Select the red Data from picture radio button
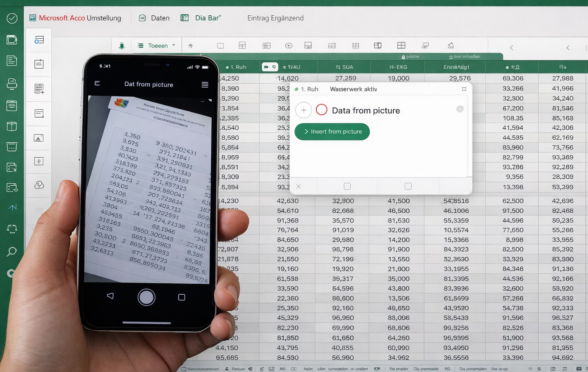Screen dimensions: 588x372 [x=322, y=110]
